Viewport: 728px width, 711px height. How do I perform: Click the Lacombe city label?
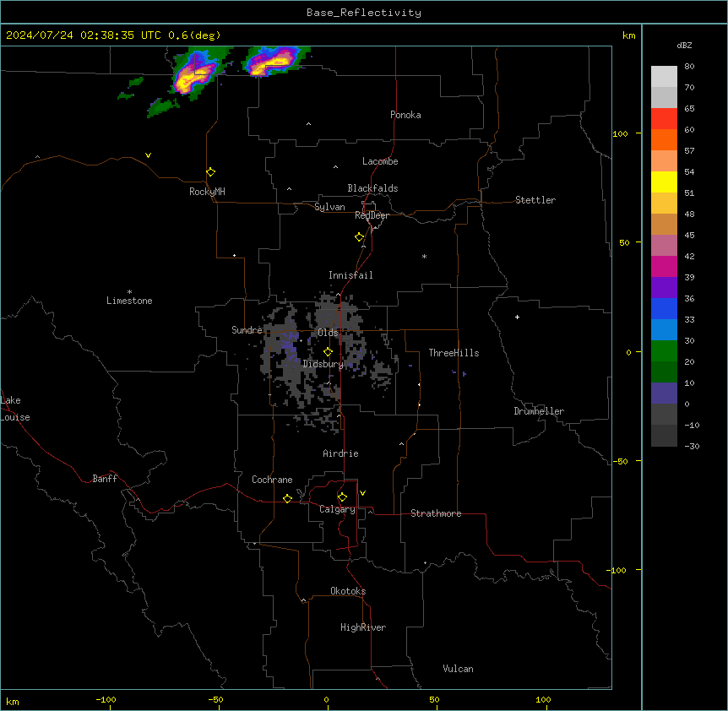(x=380, y=161)
